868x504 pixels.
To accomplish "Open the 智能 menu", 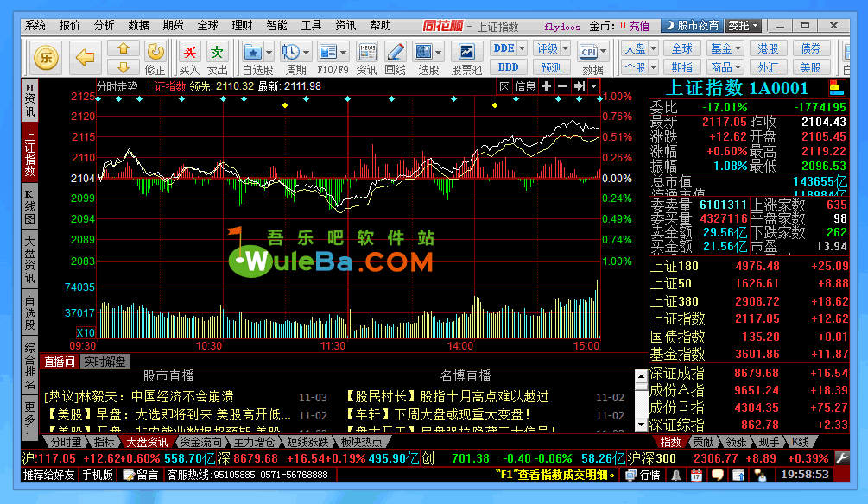I will tap(276, 25).
